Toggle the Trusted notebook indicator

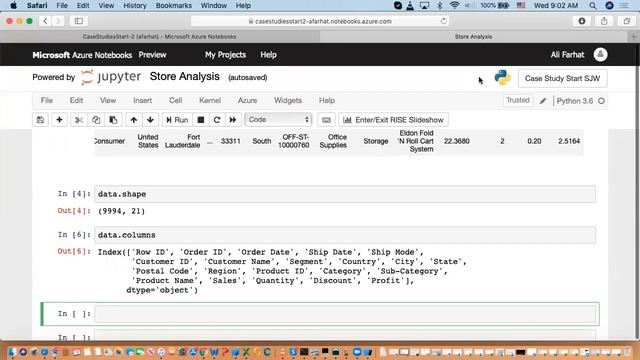(x=518, y=100)
